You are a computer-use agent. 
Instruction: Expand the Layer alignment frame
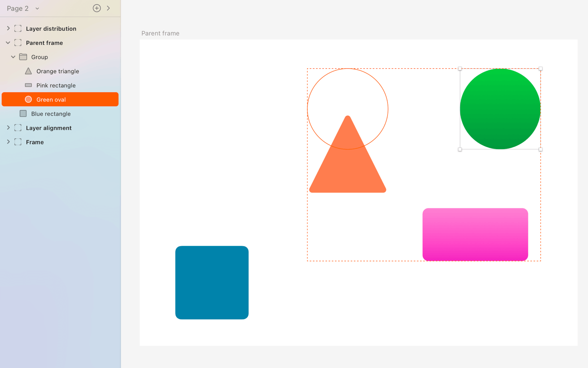point(8,128)
